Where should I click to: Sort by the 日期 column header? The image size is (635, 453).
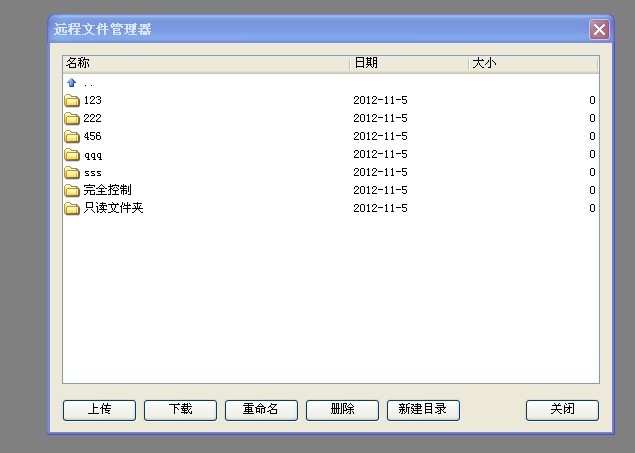(409, 64)
